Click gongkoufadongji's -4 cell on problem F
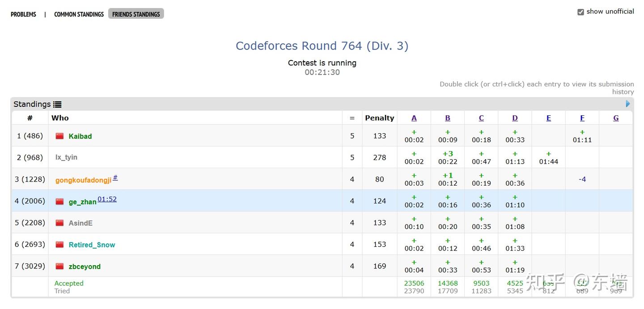644x309 pixels. point(582,179)
